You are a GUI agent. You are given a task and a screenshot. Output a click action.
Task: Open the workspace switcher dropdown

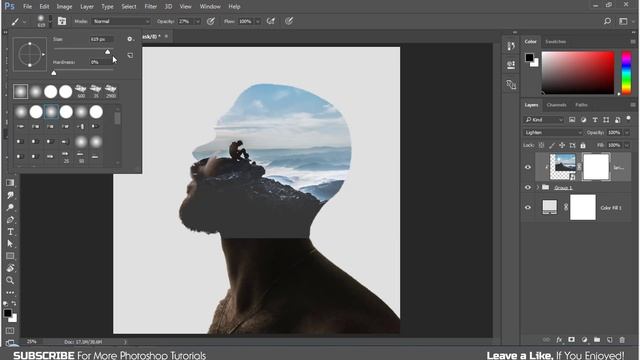coord(624,21)
